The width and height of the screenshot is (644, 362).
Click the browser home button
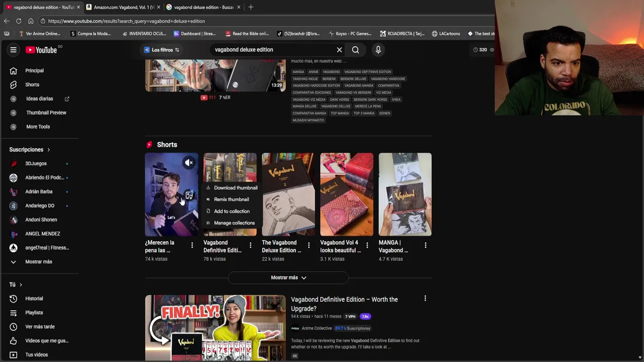point(31,21)
